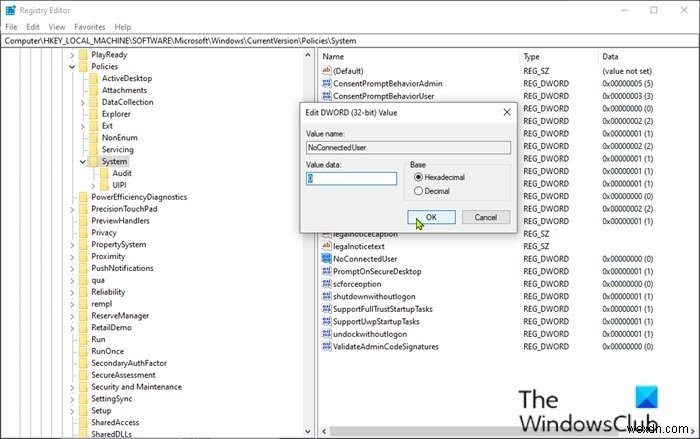The height and width of the screenshot is (439, 700).
Task: Click the tree pane scroll-down arrow
Action: (x=308, y=431)
